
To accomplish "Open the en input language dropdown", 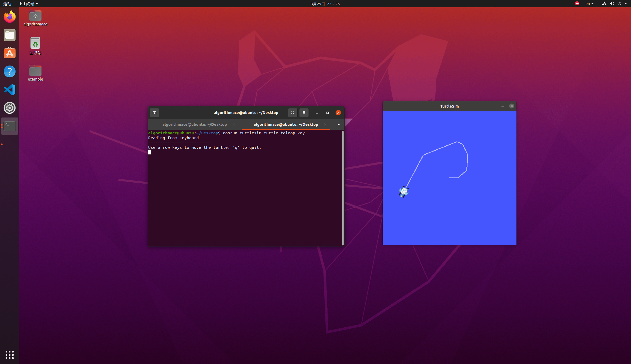I will [x=589, y=4].
